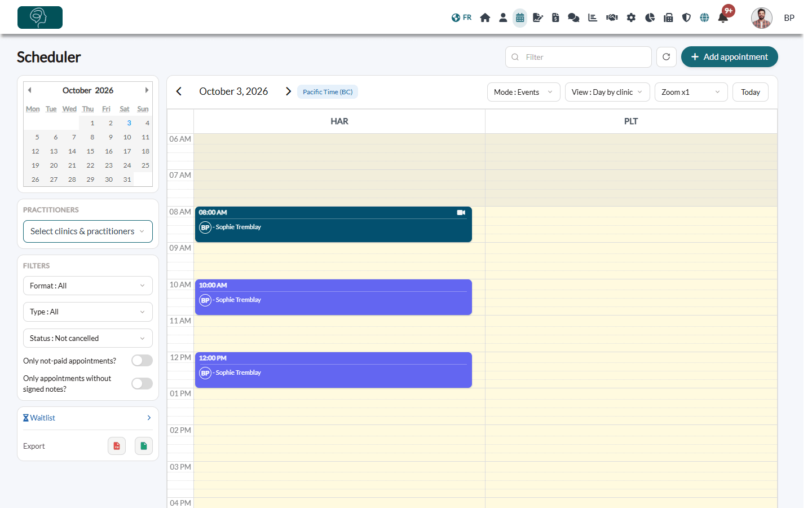Switch language to FR
The width and height of the screenshot is (812, 508).
461,17
